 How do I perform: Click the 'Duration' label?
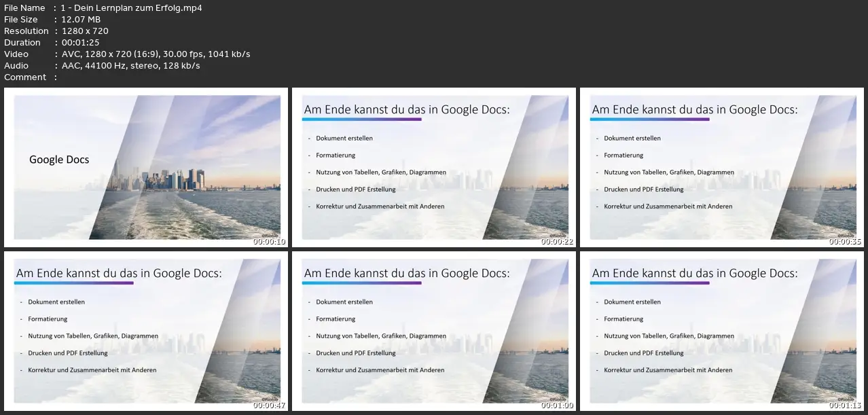coord(22,43)
